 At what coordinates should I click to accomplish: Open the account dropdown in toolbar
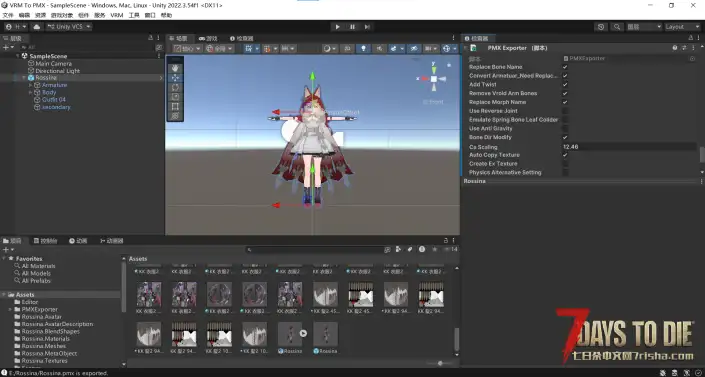click(16, 27)
